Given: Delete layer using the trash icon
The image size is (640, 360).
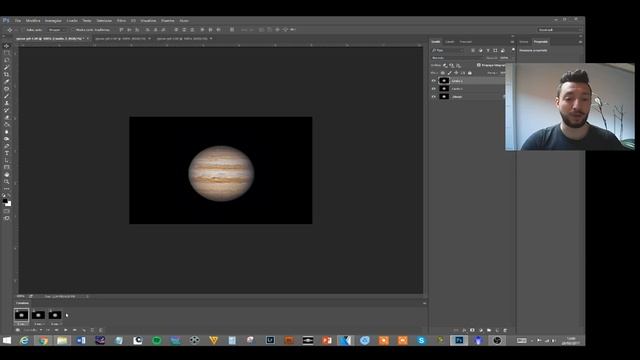Looking at the screenshot, I should (x=505, y=330).
